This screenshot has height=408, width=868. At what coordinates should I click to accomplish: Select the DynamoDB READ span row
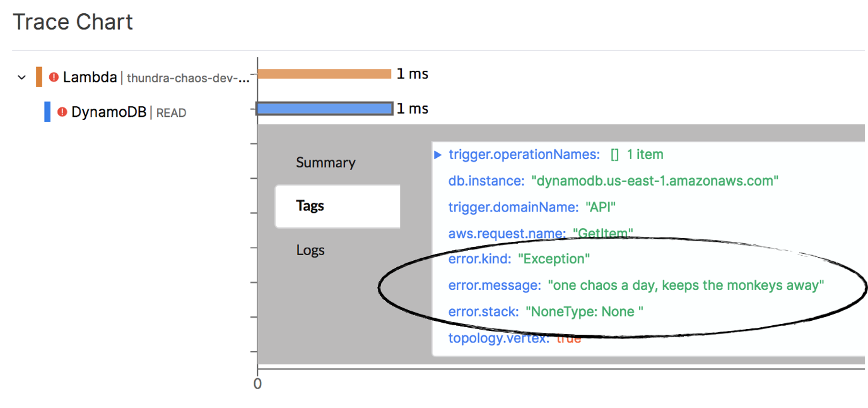point(128,112)
